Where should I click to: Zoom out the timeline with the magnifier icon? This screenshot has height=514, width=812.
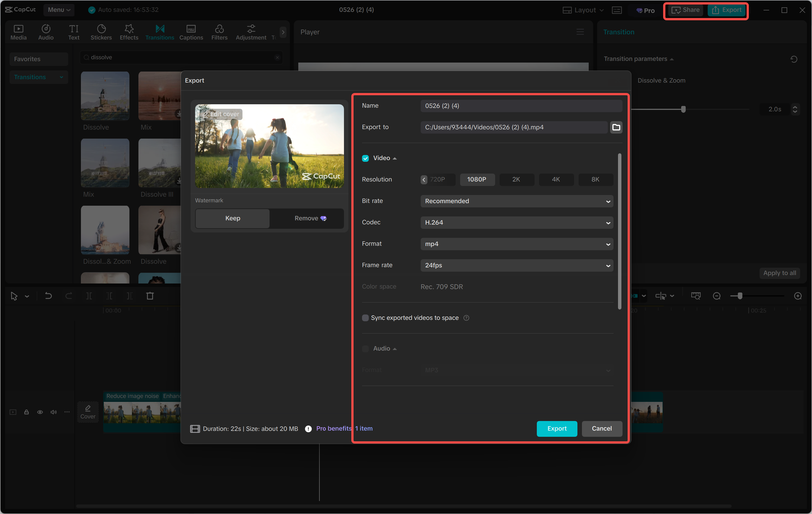click(x=716, y=296)
